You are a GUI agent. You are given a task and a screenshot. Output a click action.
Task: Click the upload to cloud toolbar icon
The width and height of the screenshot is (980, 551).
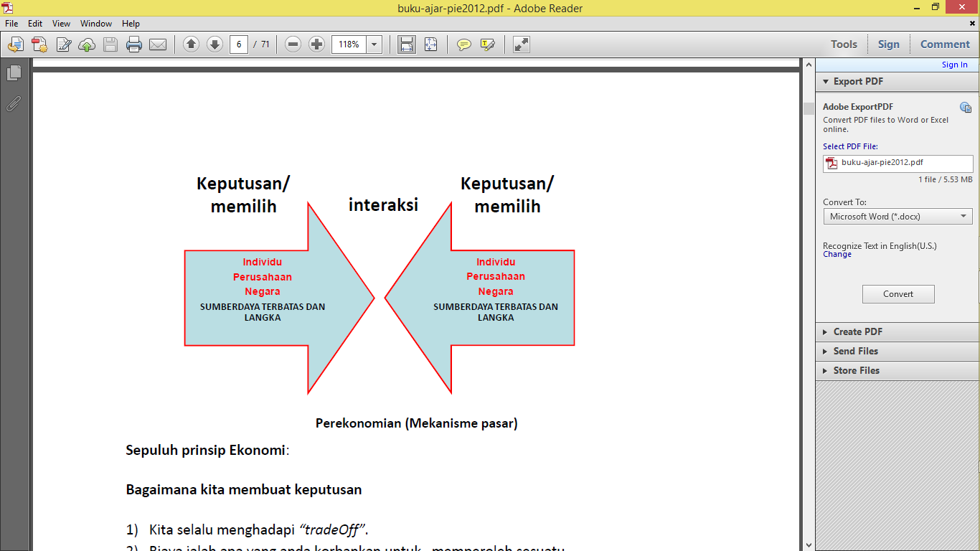click(87, 44)
